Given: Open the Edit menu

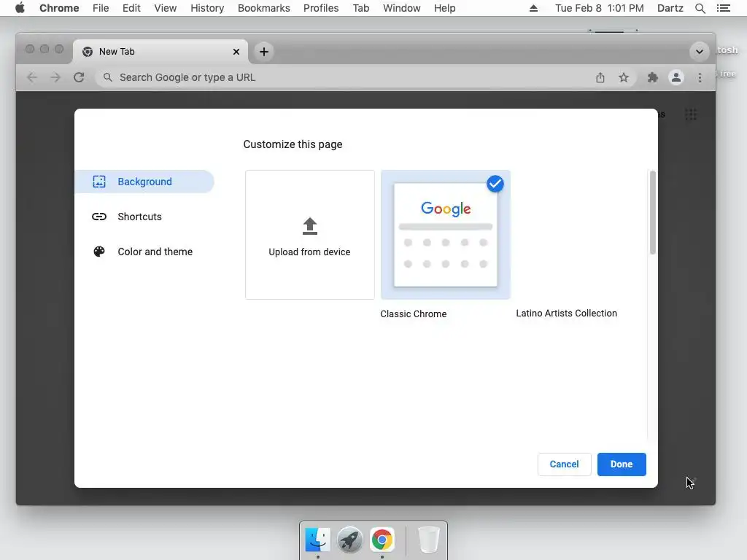Looking at the screenshot, I should tap(131, 8).
